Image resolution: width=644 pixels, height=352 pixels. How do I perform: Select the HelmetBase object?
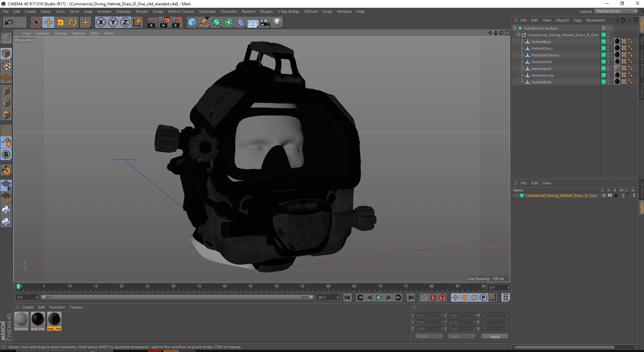[x=541, y=42]
